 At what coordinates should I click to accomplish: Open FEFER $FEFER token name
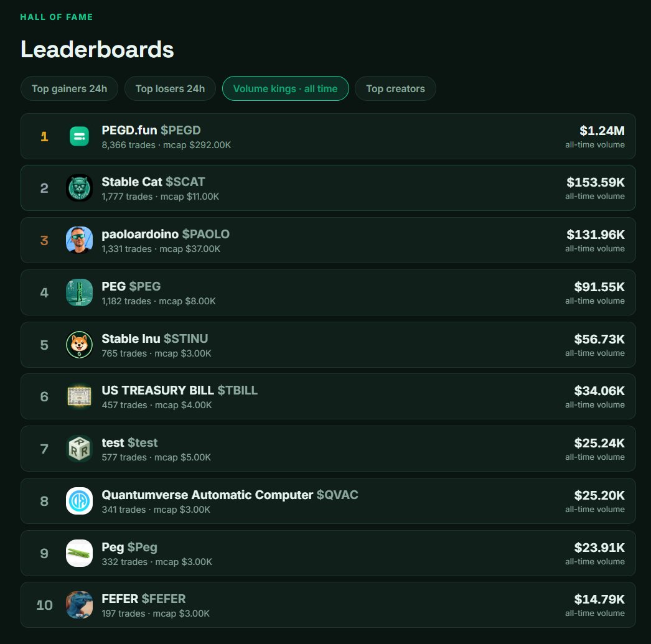(x=144, y=599)
